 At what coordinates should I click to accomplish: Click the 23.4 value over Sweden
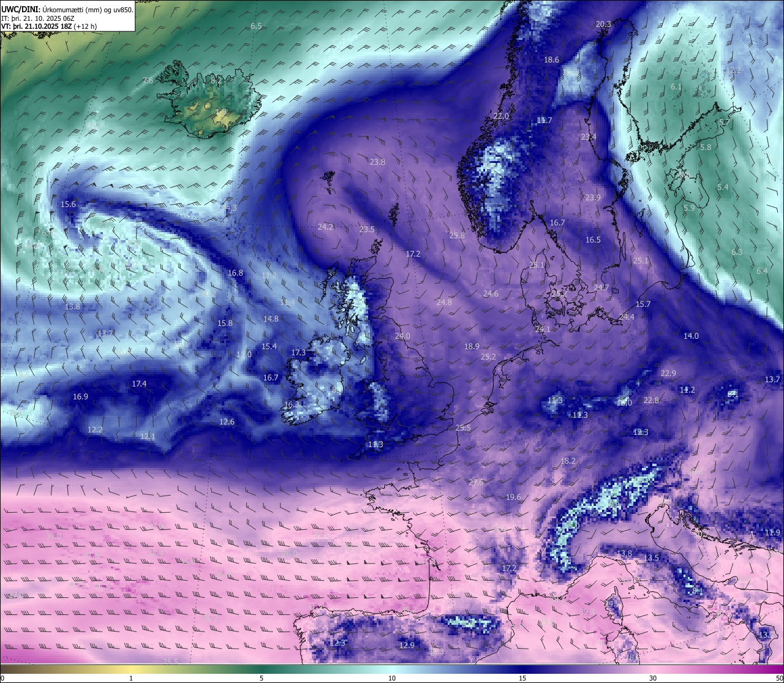(588, 137)
